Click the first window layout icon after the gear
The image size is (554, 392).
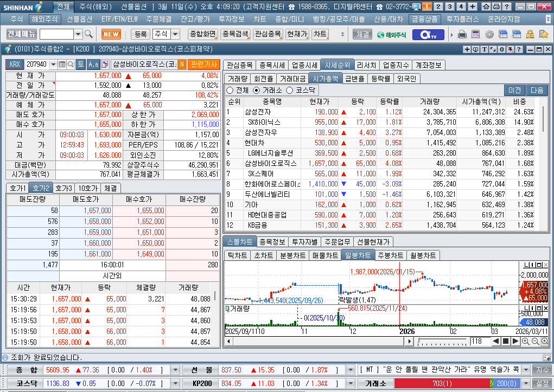point(503,34)
